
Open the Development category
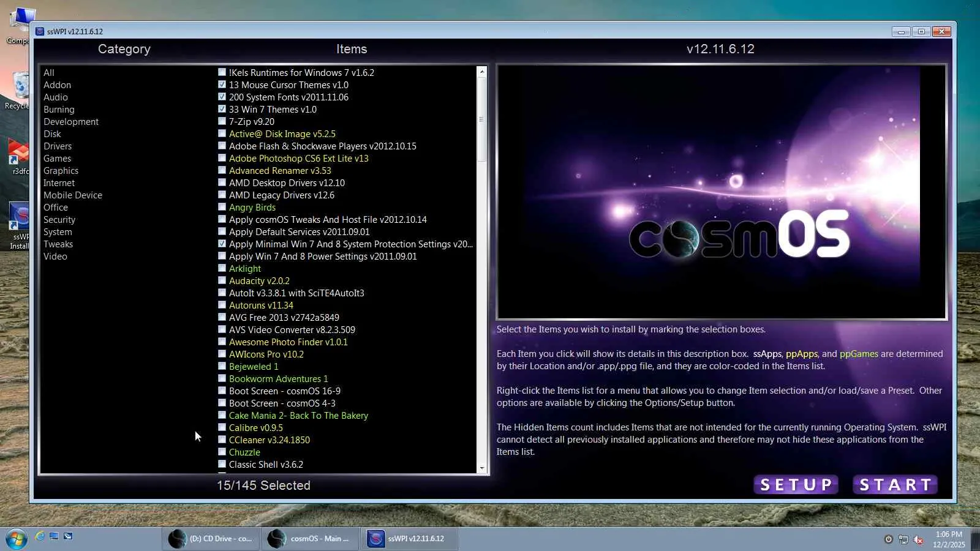(71, 121)
